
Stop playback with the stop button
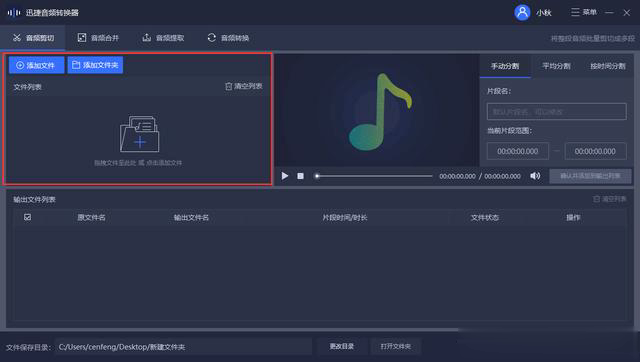coord(300,176)
